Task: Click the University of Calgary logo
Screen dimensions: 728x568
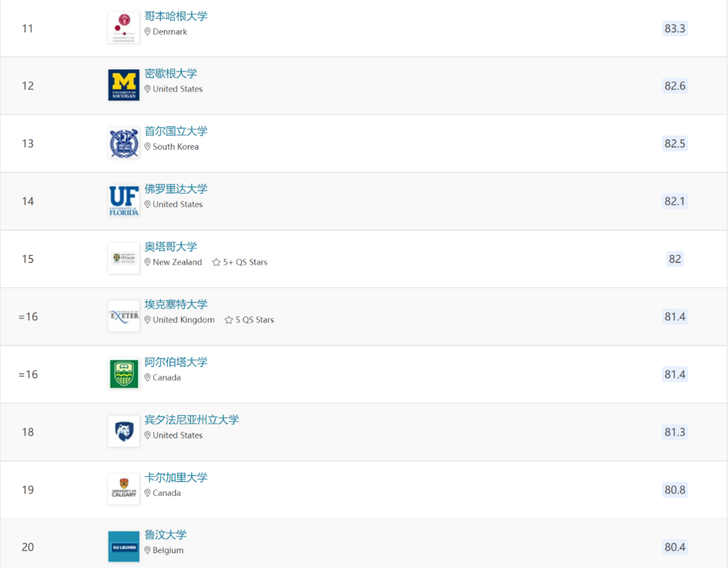Action: (x=123, y=488)
